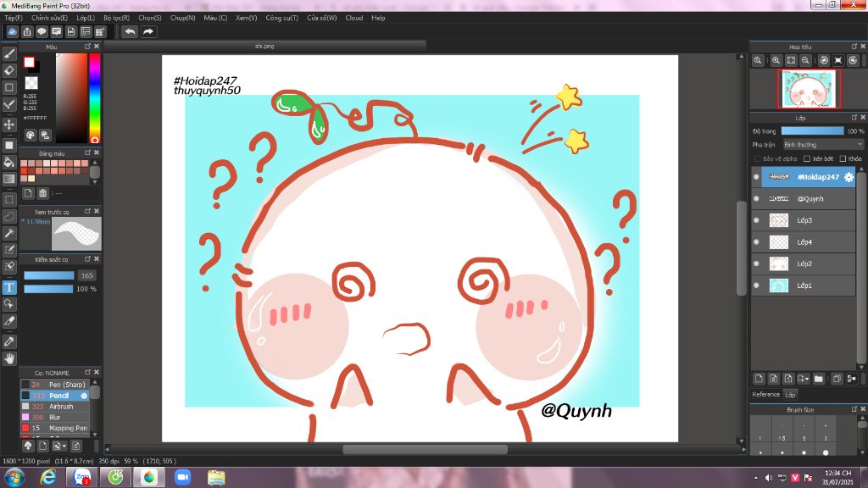
Task: Hide the Lớp2 layer
Action: [756, 263]
